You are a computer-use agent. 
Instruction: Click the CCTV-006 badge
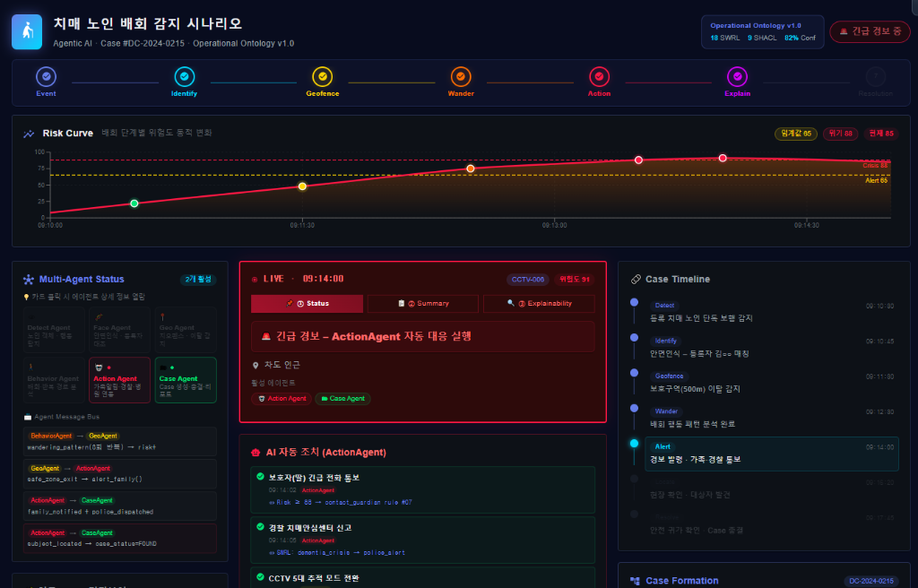[x=528, y=280]
